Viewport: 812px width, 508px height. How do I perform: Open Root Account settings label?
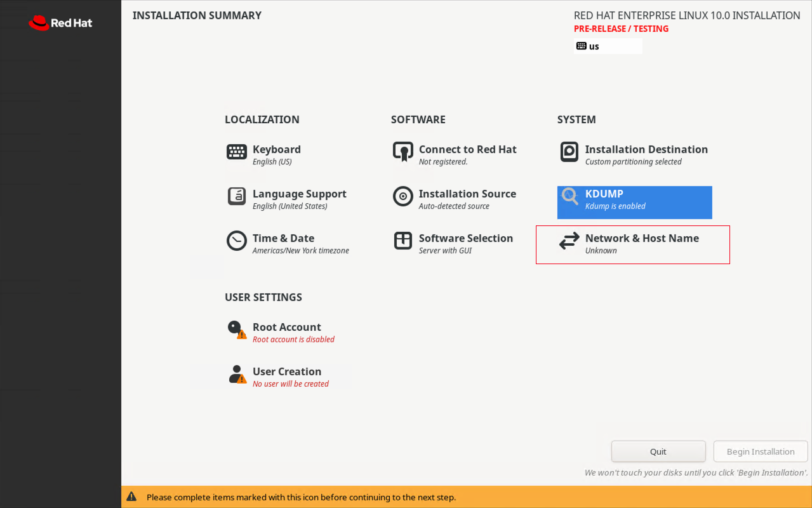(x=287, y=327)
